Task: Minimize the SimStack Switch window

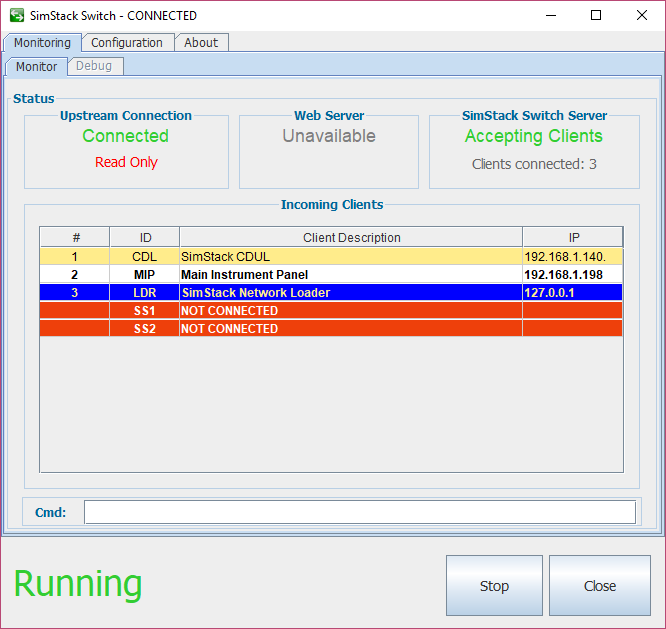Action: click(x=551, y=16)
